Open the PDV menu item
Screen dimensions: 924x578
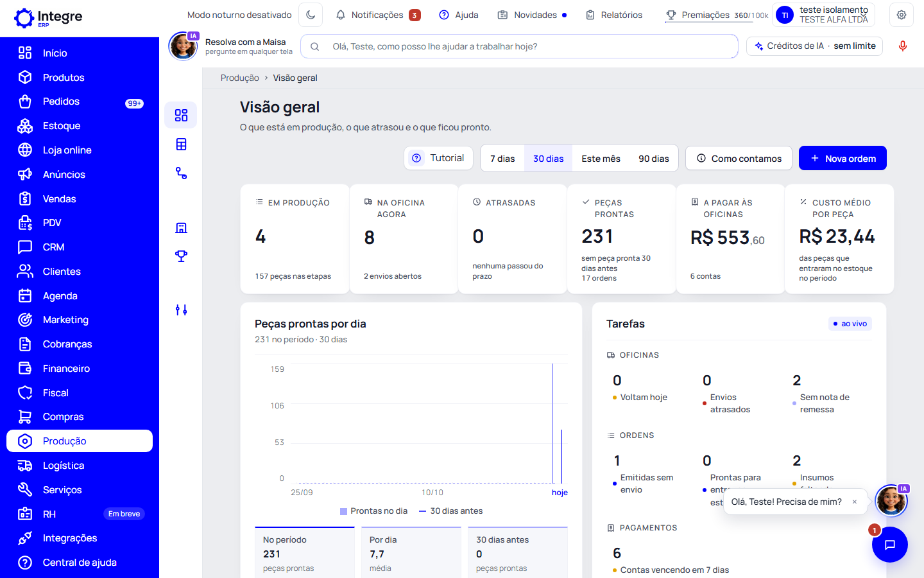click(80, 223)
